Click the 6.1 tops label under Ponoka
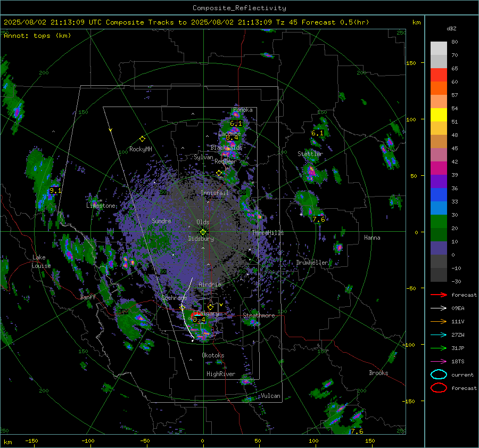Screen dimensions: 479x448 click(236, 124)
